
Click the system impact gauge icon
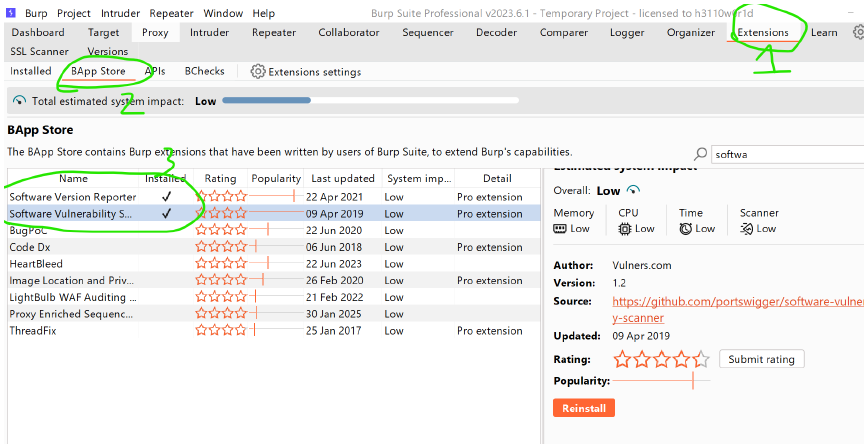click(x=19, y=101)
